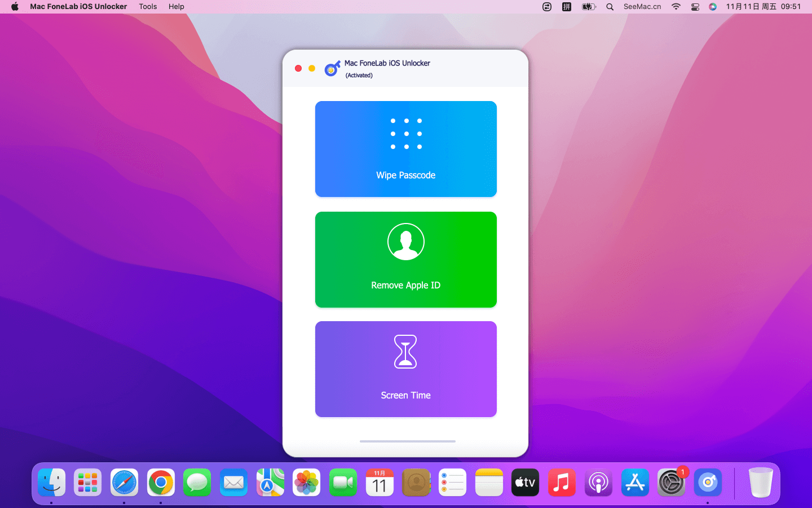Image resolution: width=812 pixels, height=508 pixels.
Task: Open the Mac FoneLab iOS Unlocker app menu
Action: (x=78, y=7)
